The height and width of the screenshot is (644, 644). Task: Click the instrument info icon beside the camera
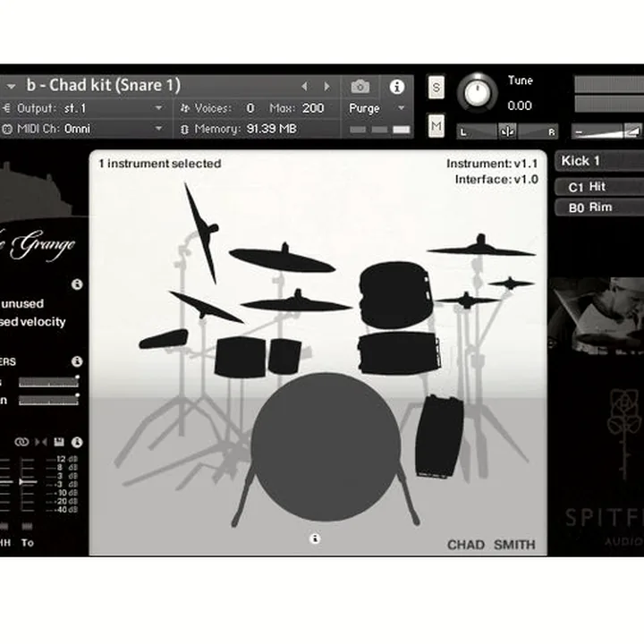point(397,87)
